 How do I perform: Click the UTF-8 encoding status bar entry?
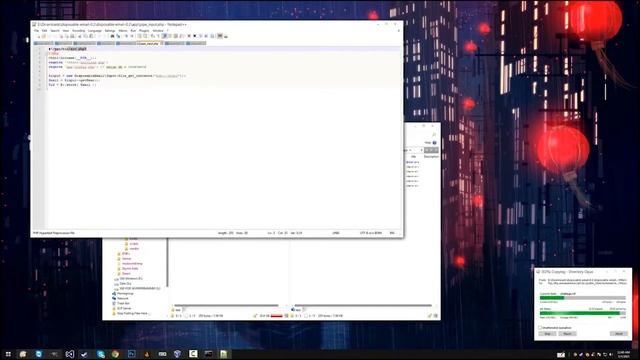tap(371, 233)
